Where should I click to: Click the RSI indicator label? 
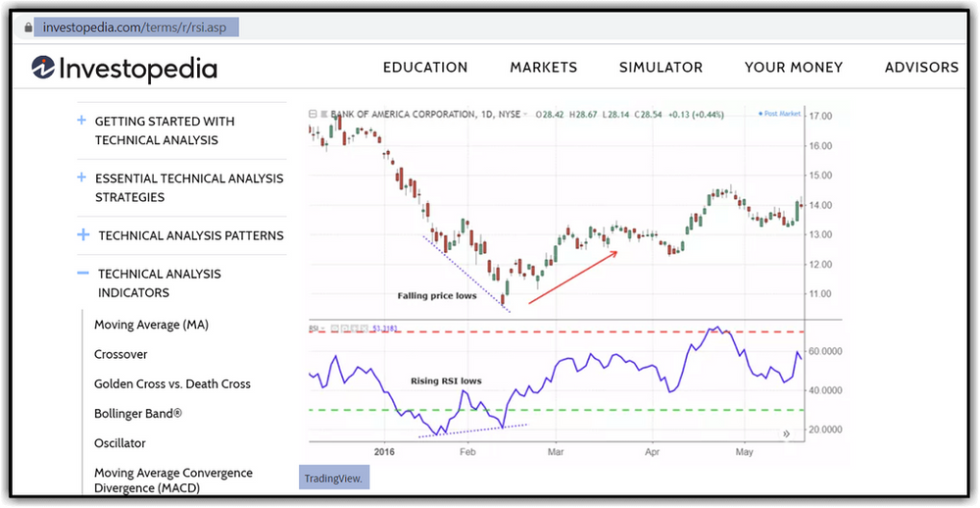(315, 329)
